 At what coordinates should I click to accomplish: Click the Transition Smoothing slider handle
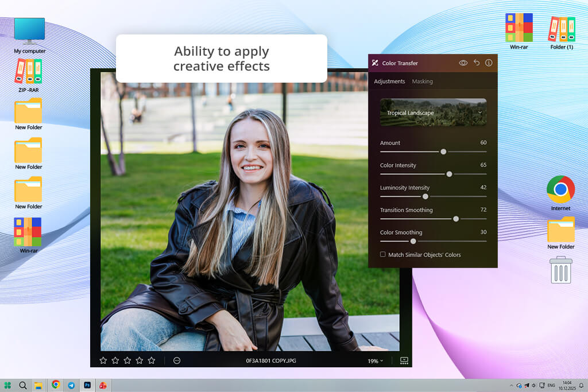pyautogui.click(x=456, y=219)
